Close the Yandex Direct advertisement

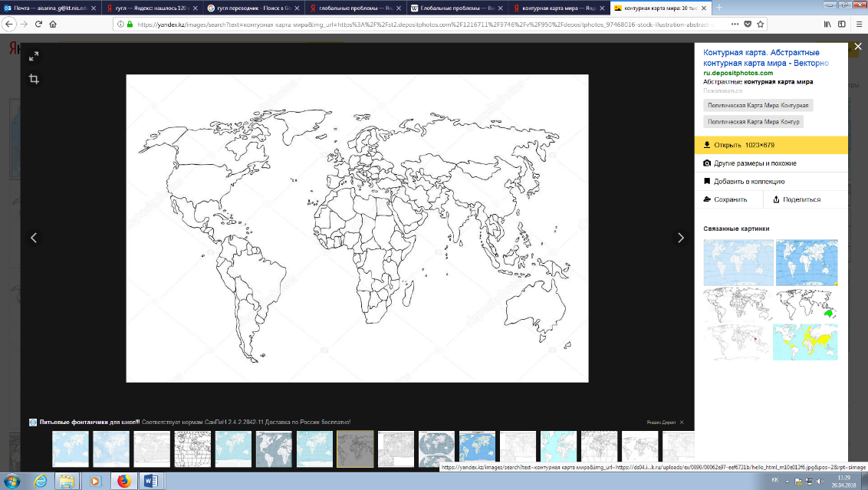click(682, 423)
